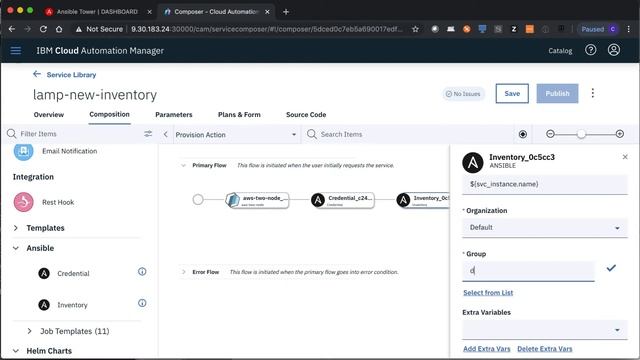640x360 pixels.
Task: Click Add Extra Vars link
Action: coord(487,349)
